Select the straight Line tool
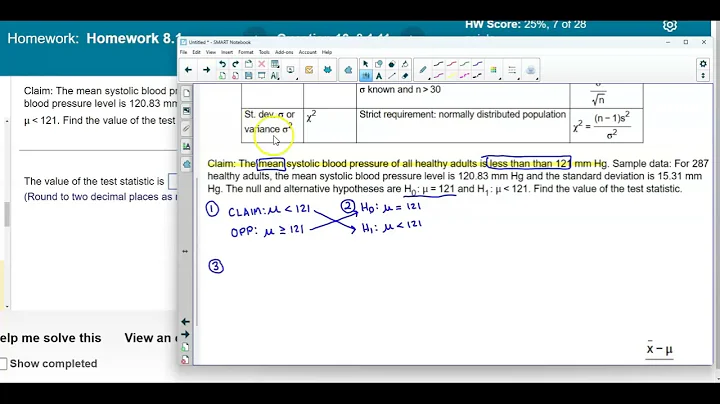 click(392, 76)
